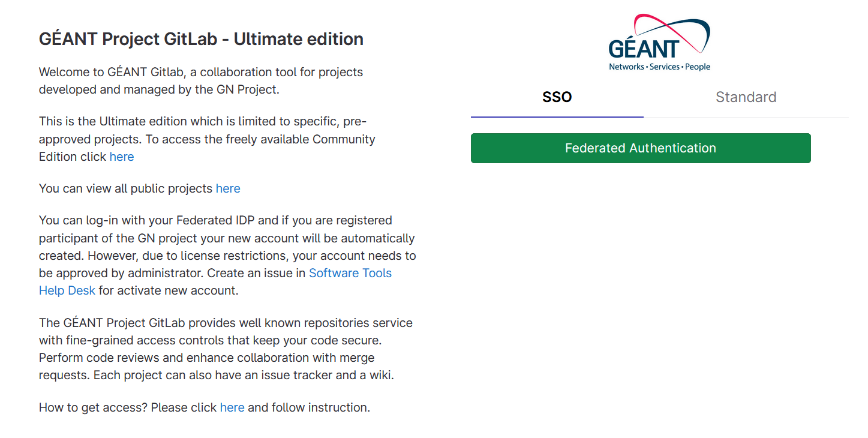This screenshot has height=438, width=868.
Task: Switch to the Standard login tab
Action: pyautogui.click(x=746, y=97)
